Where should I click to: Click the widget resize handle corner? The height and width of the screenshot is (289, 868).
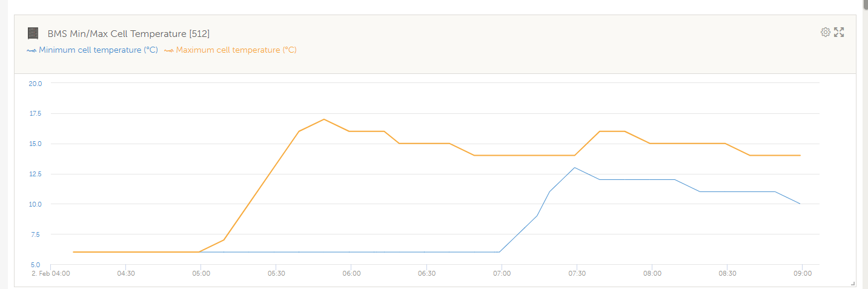click(x=853, y=283)
